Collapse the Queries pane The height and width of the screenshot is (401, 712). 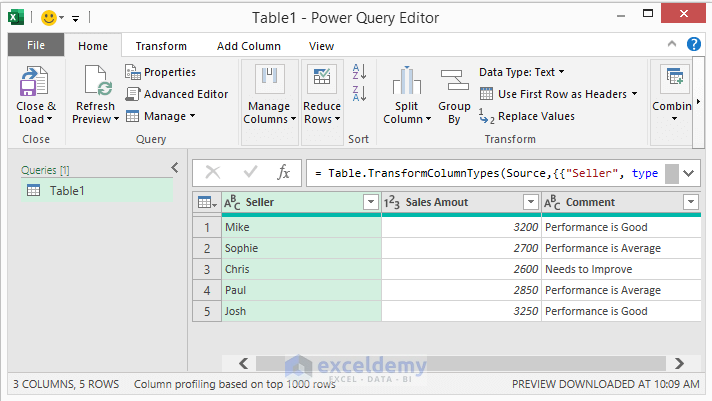[x=175, y=168]
